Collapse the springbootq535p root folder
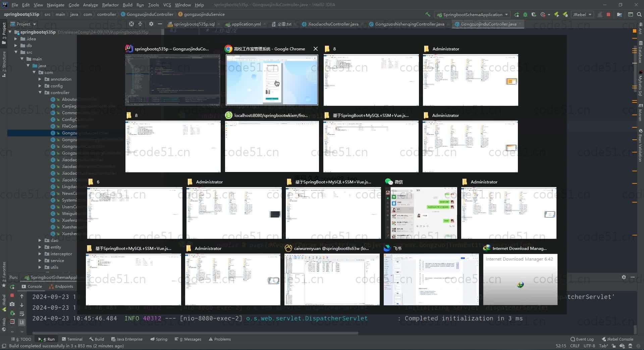The height and width of the screenshot is (350, 644). (10, 32)
